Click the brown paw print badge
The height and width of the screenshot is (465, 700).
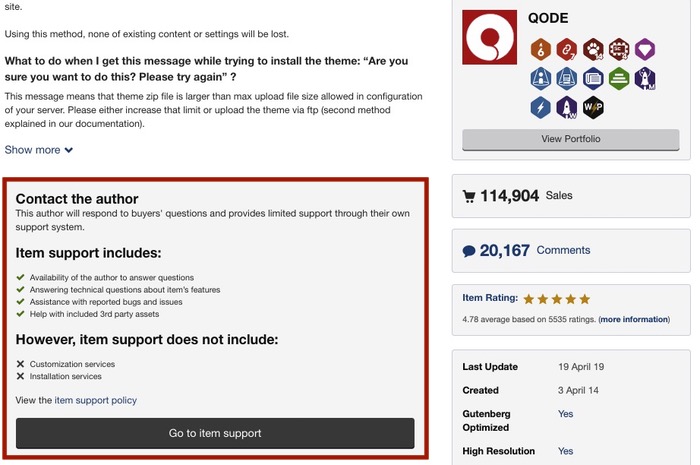(x=593, y=49)
